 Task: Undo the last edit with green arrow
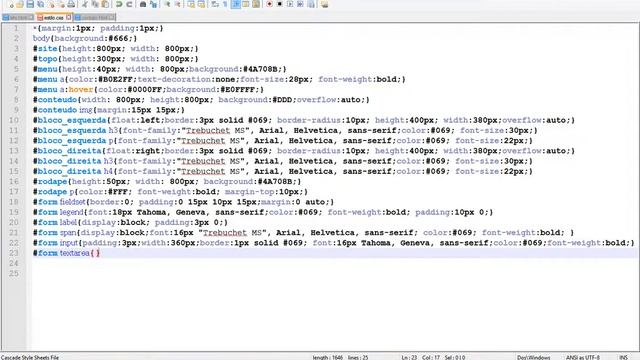119,4
